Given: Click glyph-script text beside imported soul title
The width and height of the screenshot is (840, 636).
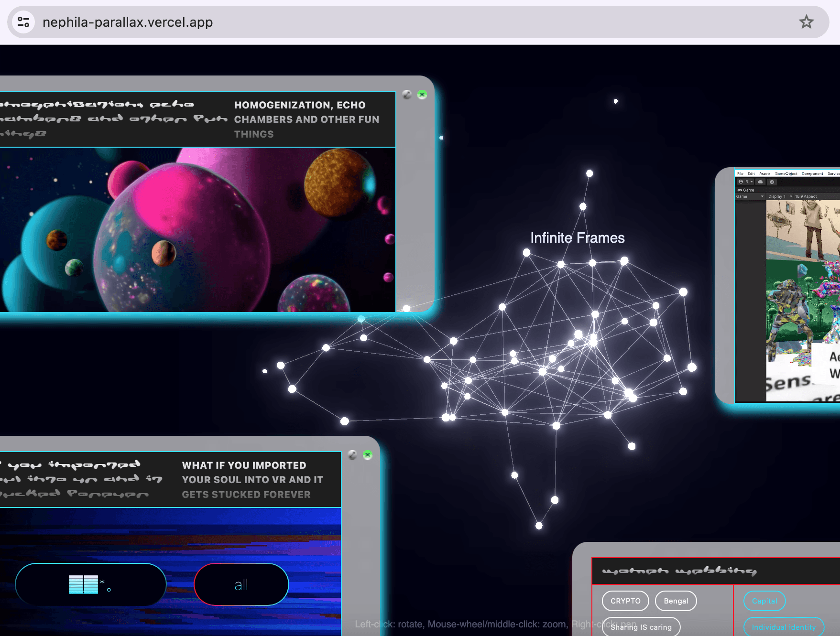Looking at the screenshot, I should click(81, 480).
